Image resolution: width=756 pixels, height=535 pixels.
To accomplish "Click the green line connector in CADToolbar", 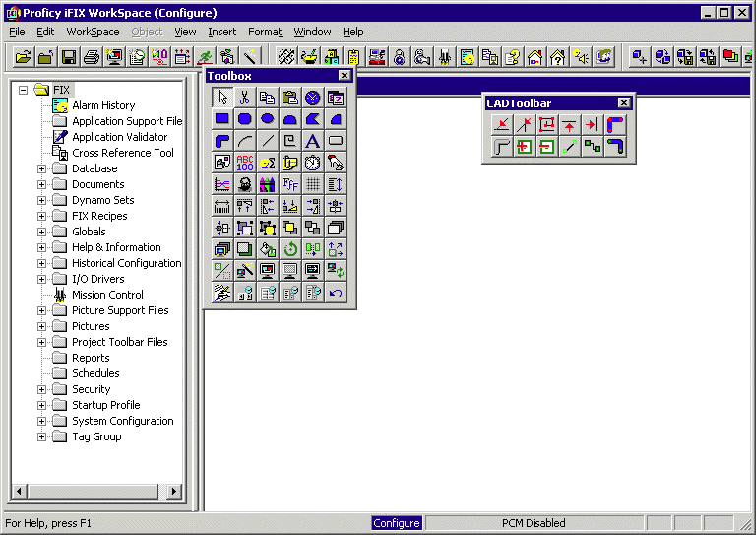I will [x=569, y=146].
